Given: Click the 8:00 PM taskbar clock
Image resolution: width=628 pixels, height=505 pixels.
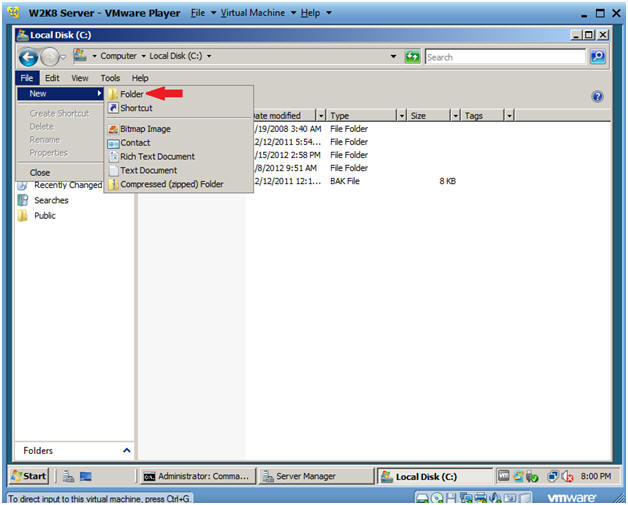Looking at the screenshot, I should pos(595,476).
